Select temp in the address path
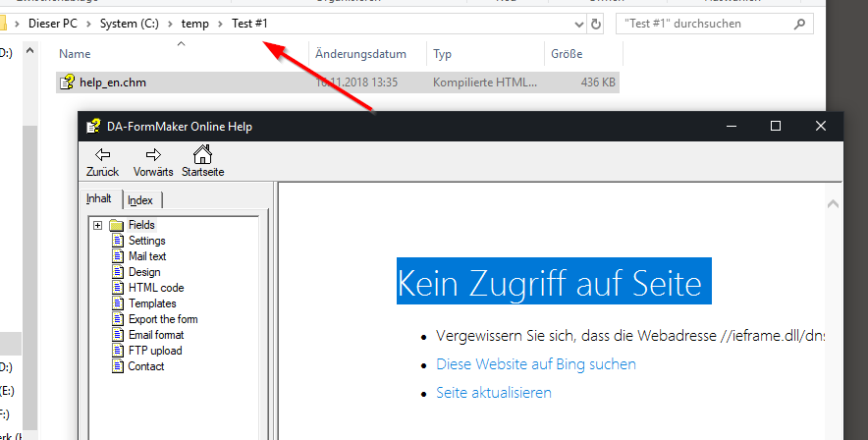The image size is (868, 440). click(194, 24)
